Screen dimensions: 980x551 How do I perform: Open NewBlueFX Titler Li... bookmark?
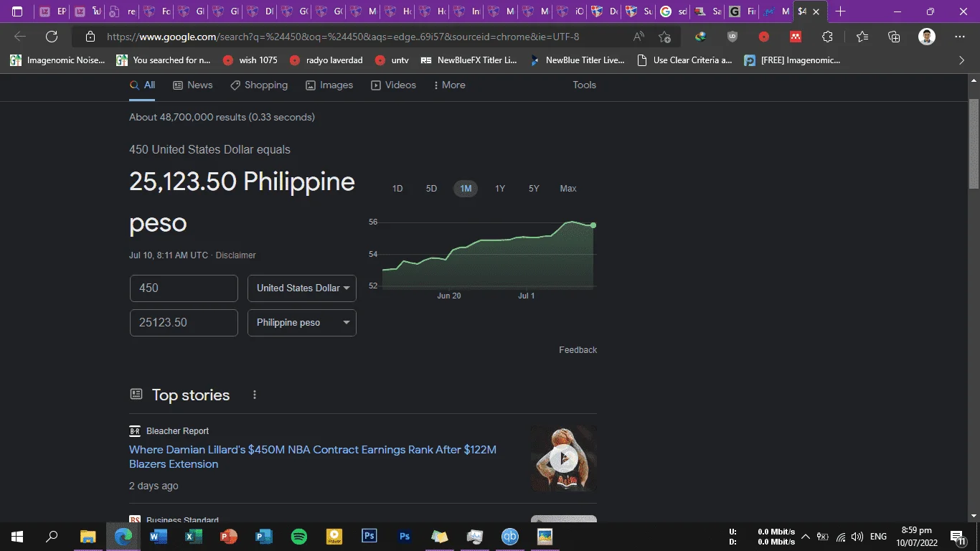469,60
